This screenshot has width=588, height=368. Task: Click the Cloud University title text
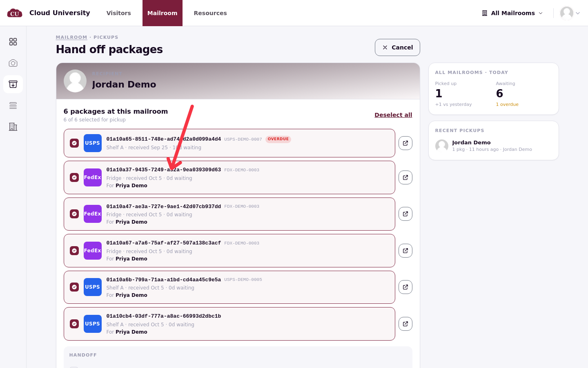pyautogui.click(x=60, y=13)
